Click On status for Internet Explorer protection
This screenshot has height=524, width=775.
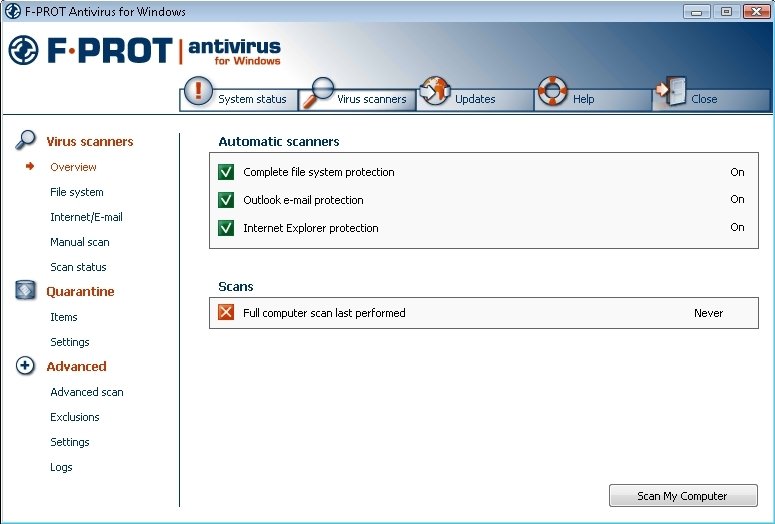coord(737,227)
